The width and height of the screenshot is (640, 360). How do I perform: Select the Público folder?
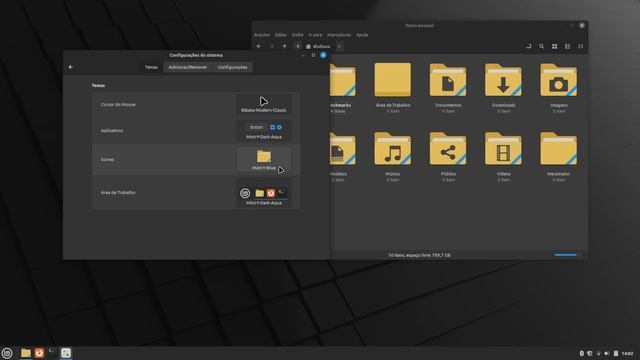point(448,149)
